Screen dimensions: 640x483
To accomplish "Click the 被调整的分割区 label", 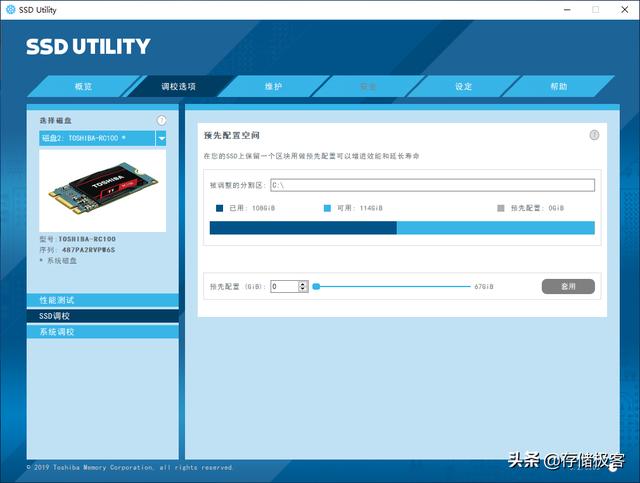I will tap(238, 185).
